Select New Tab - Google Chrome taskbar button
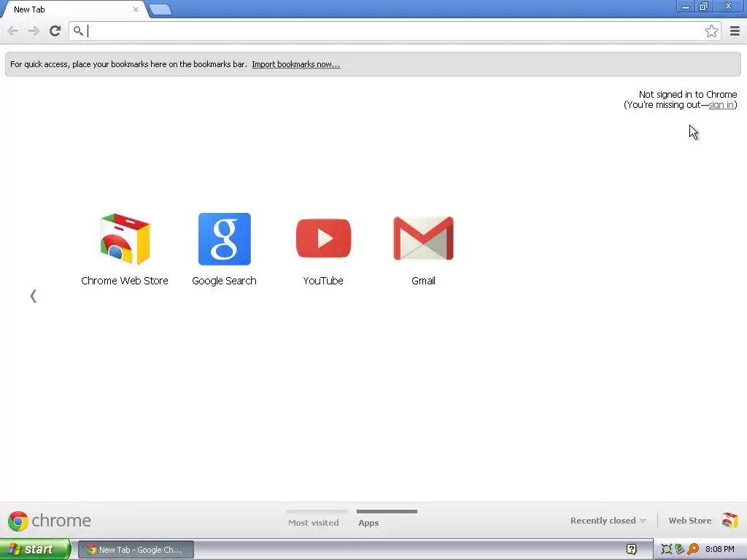Screen dimensions: 747x560 (x=136, y=550)
